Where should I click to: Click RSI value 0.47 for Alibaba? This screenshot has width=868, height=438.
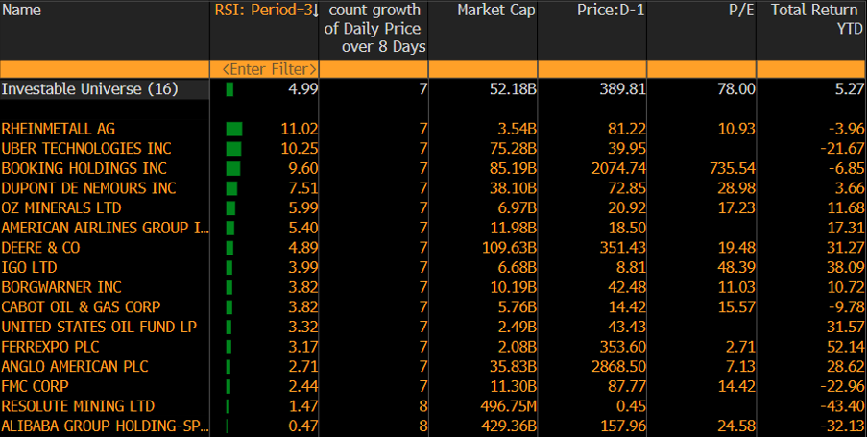(302, 426)
